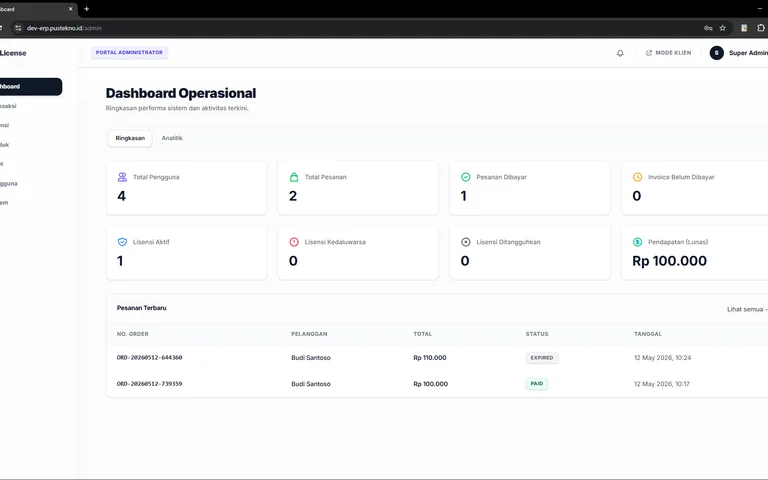The height and width of the screenshot is (480, 768).
Task: Open the password key icon in address bar
Action: click(708, 28)
